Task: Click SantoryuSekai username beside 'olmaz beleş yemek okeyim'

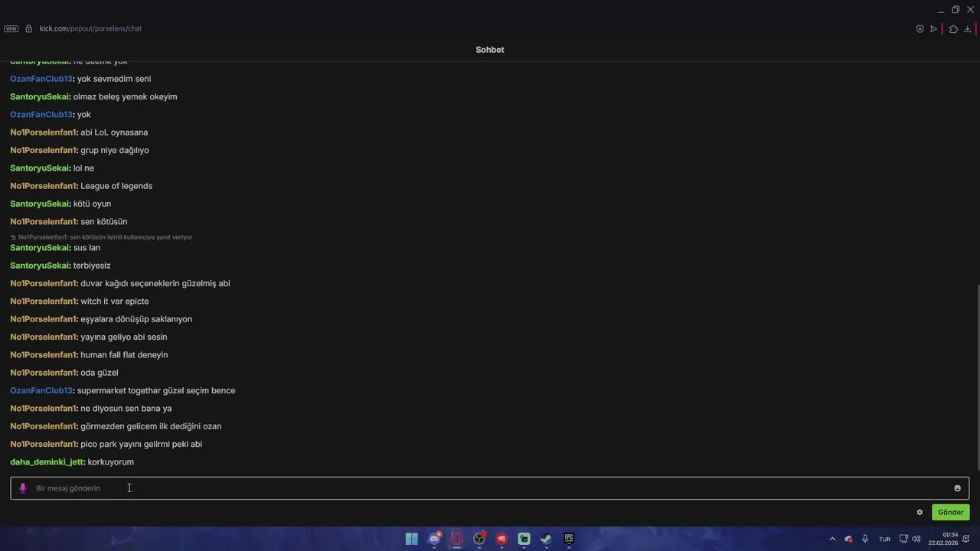Action: [x=40, y=96]
